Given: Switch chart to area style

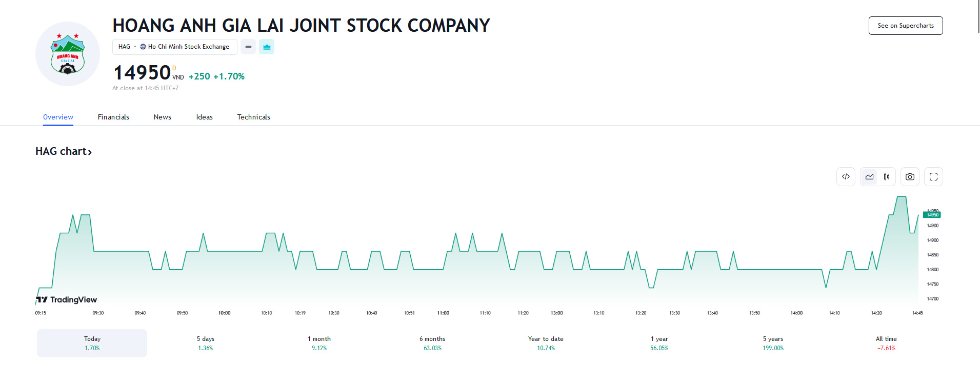Looking at the screenshot, I should tap(869, 177).
